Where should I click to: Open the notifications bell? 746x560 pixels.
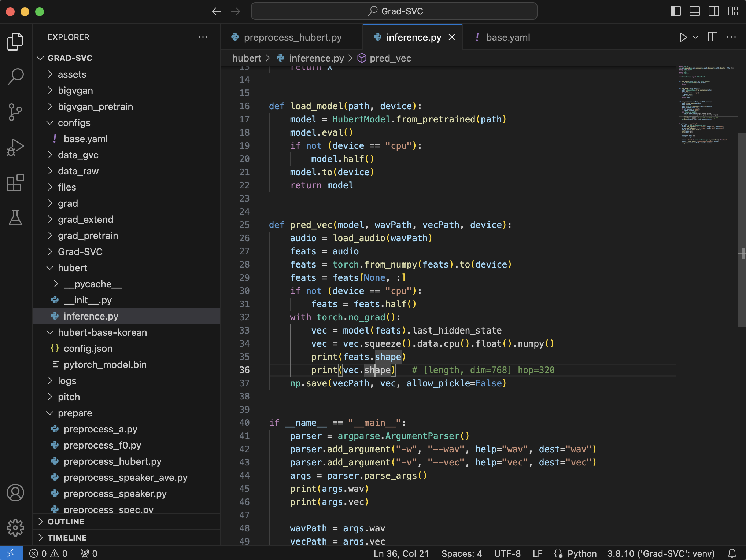pyautogui.click(x=732, y=553)
